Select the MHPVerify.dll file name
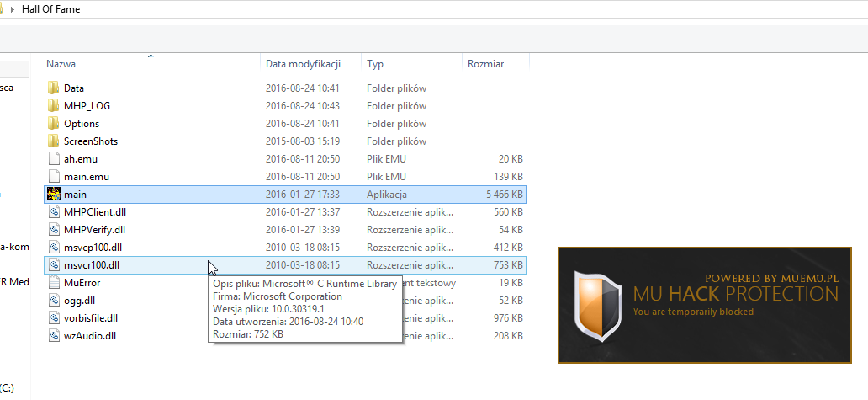The width and height of the screenshot is (868, 400). 94,230
